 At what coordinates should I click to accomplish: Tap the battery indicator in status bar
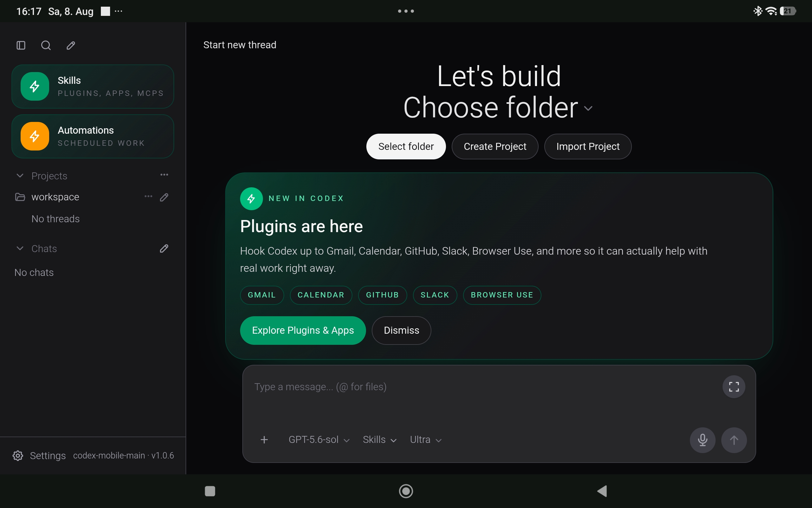pos(788,11)
